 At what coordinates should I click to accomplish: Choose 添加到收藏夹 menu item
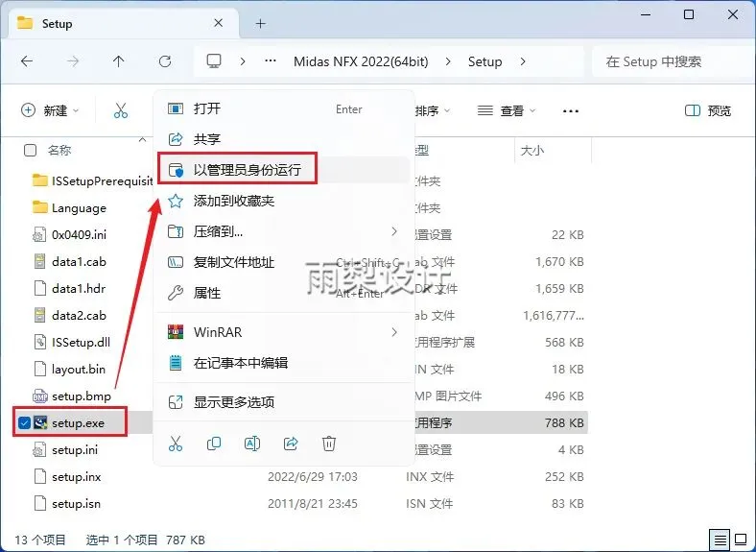284,201
